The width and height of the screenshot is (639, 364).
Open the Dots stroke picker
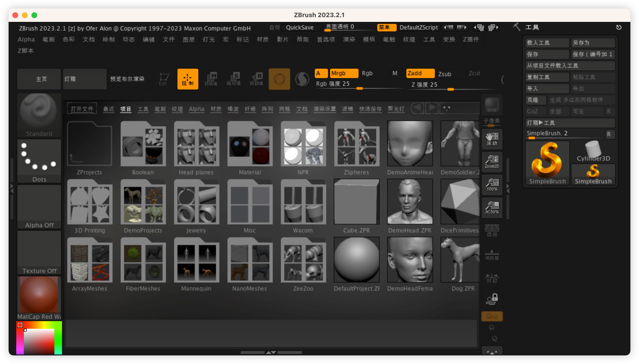pyautogui.click(x=39, y=161)
